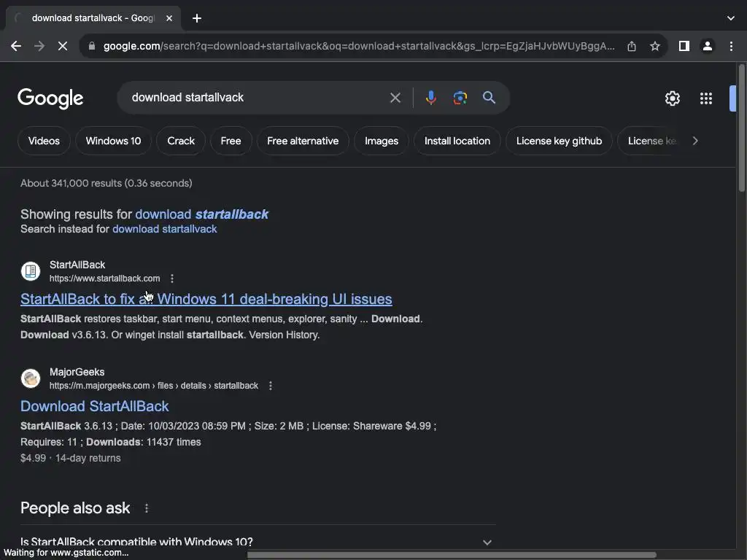Viewport: 747px width, 560px height.
Task: Click the horizontal page scrollbar
Action: [452, 555]
